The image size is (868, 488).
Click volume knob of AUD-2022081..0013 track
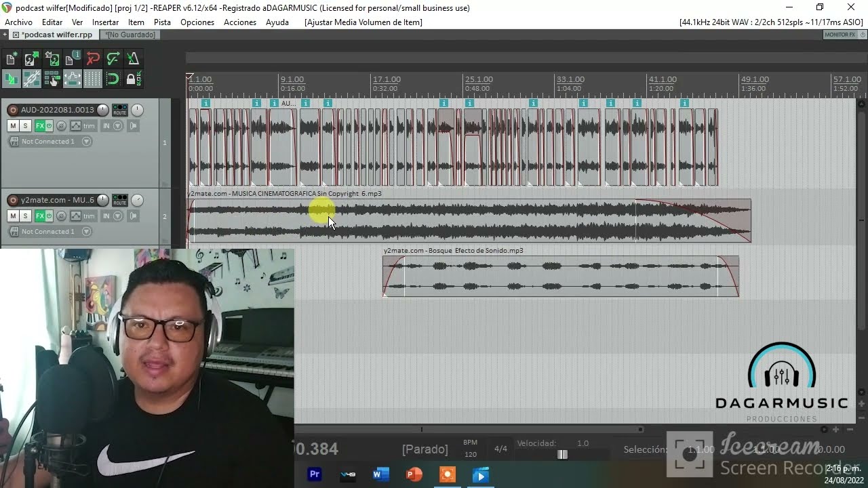pyautogui.click(x=102, y=110)
